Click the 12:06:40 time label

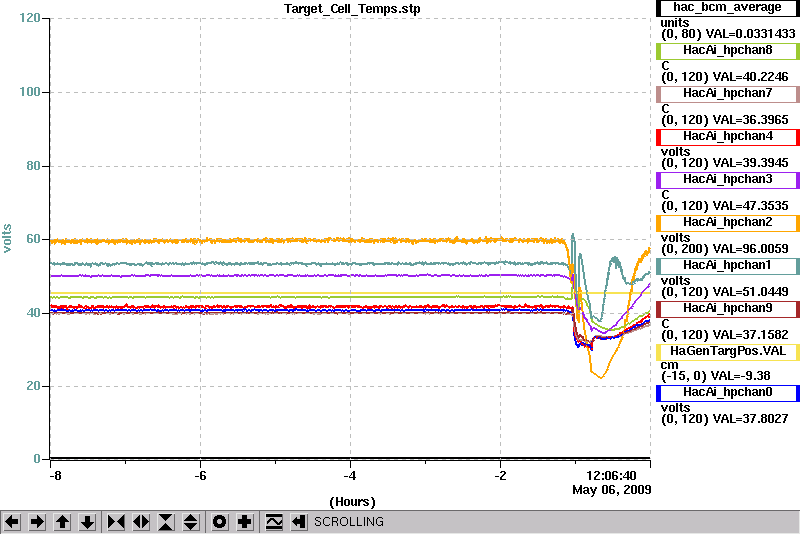[611, 476]
